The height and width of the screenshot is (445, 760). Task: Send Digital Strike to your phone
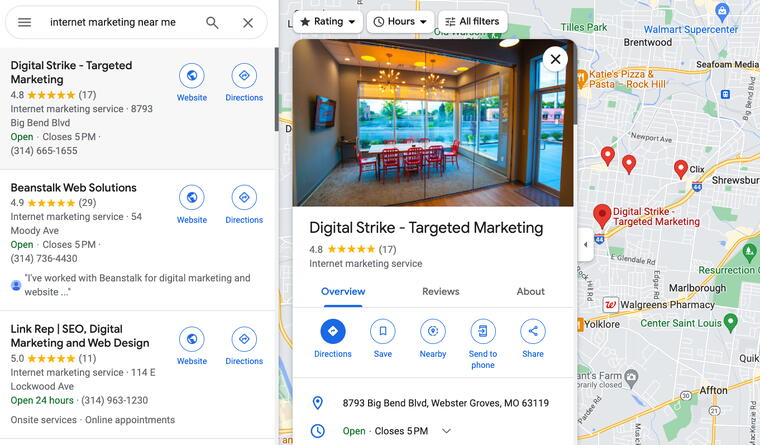(x=483, y=332)
